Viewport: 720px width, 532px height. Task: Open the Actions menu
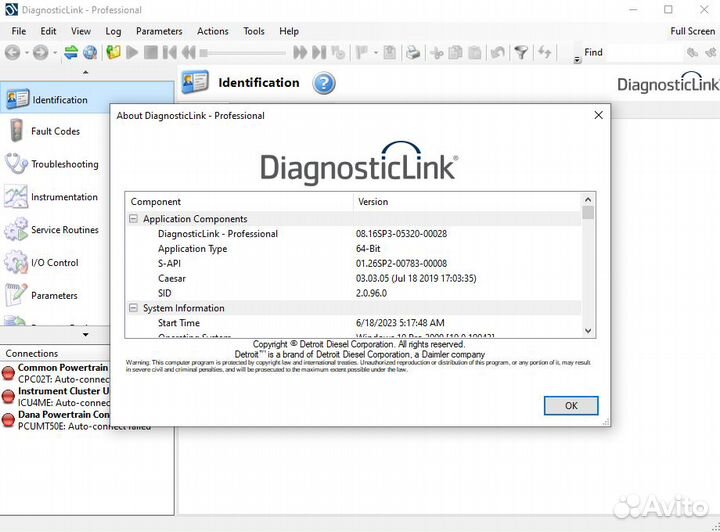pyautogui.click(x=213, y=31)
